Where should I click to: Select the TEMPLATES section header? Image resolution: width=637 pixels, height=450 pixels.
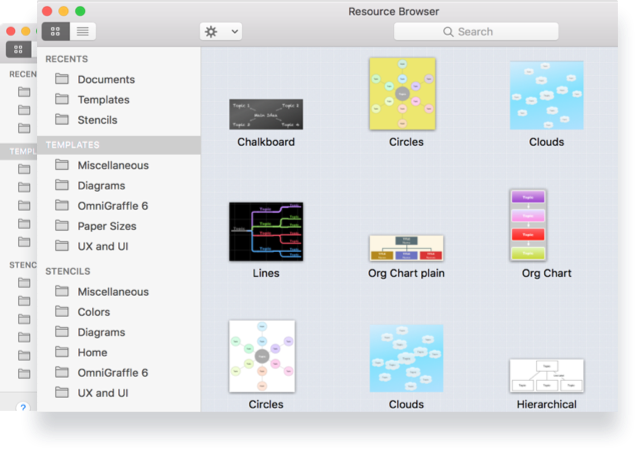tap(119, 145)
